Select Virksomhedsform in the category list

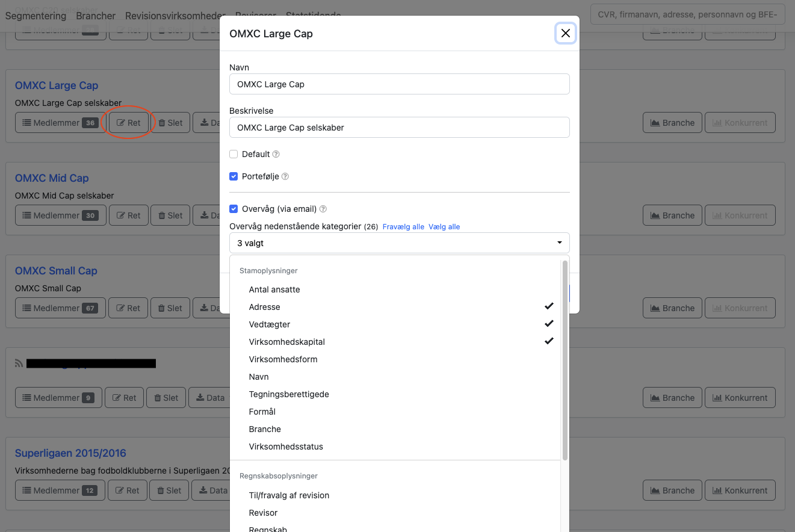283,359
